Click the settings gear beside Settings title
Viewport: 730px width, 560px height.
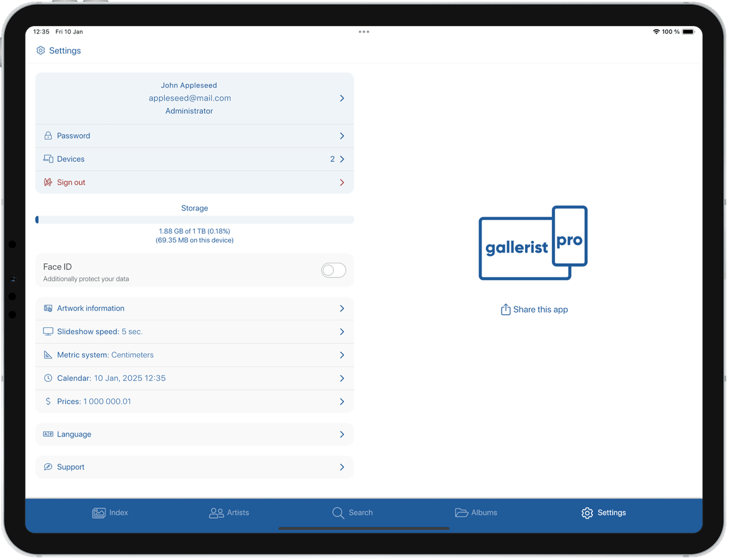click(x=41, y=50)
